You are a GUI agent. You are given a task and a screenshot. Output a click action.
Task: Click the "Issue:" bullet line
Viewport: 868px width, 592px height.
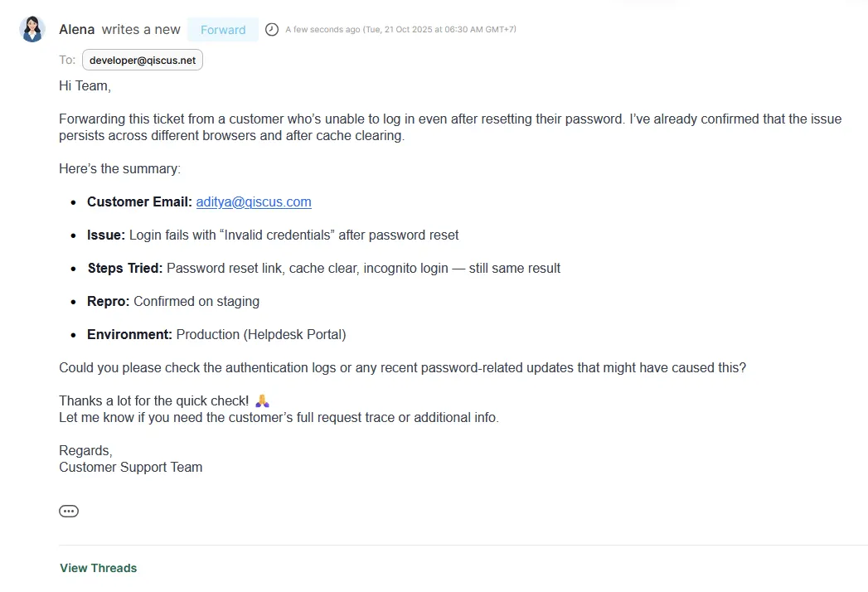273,235
